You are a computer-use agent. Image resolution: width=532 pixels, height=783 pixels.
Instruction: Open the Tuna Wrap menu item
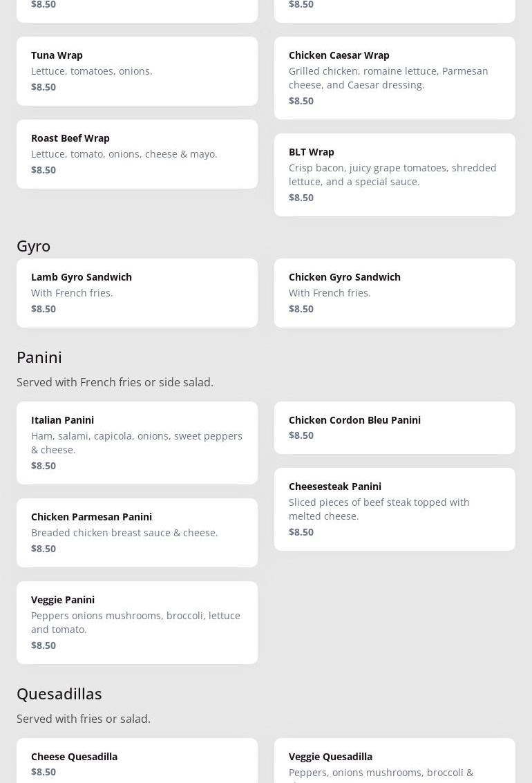[137, 70]
